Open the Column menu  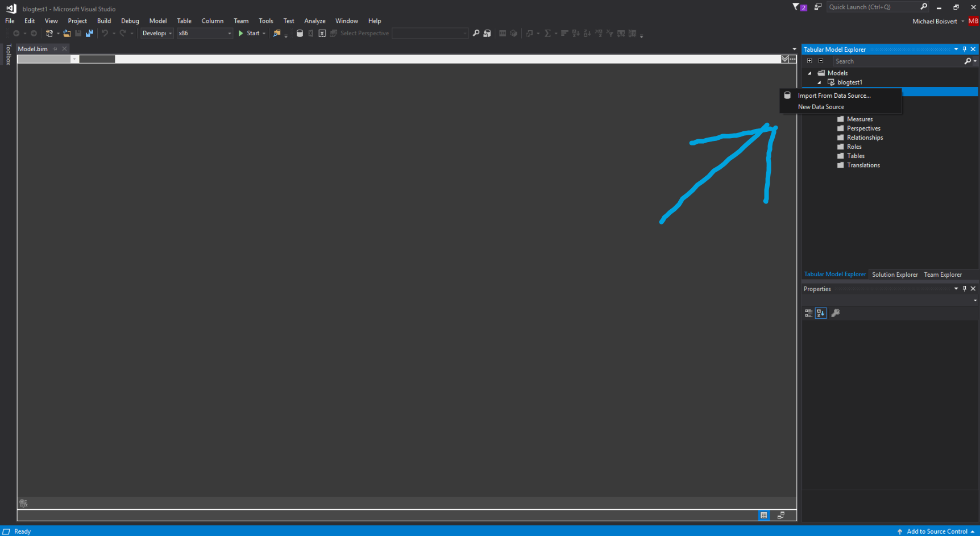point(213,21)
